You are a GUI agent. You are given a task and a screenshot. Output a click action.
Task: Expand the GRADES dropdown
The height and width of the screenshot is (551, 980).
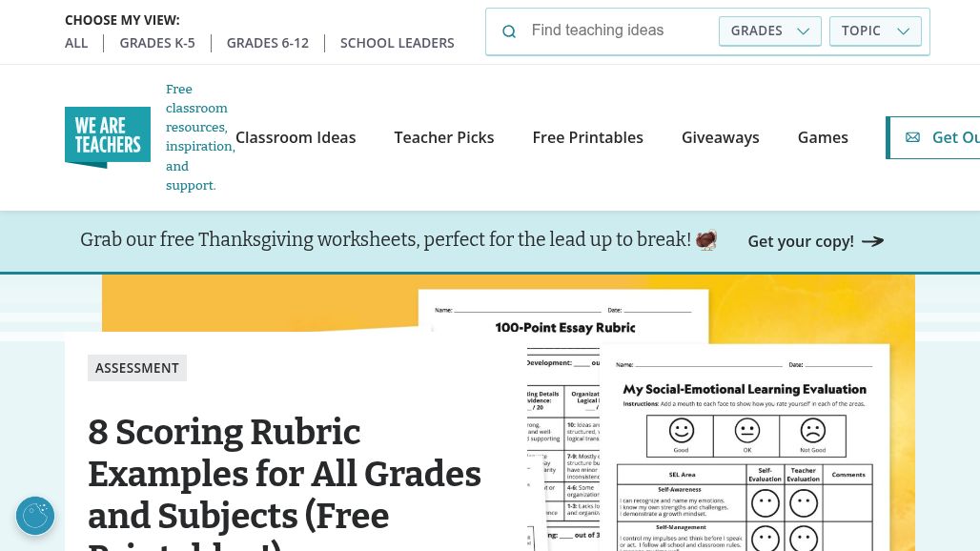tap(769, 31)
